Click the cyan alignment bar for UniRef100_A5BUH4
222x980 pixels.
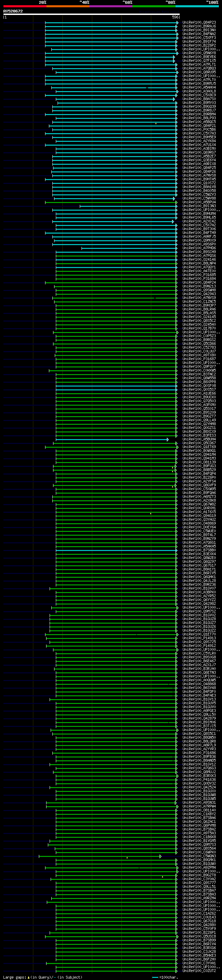(112, 439)
